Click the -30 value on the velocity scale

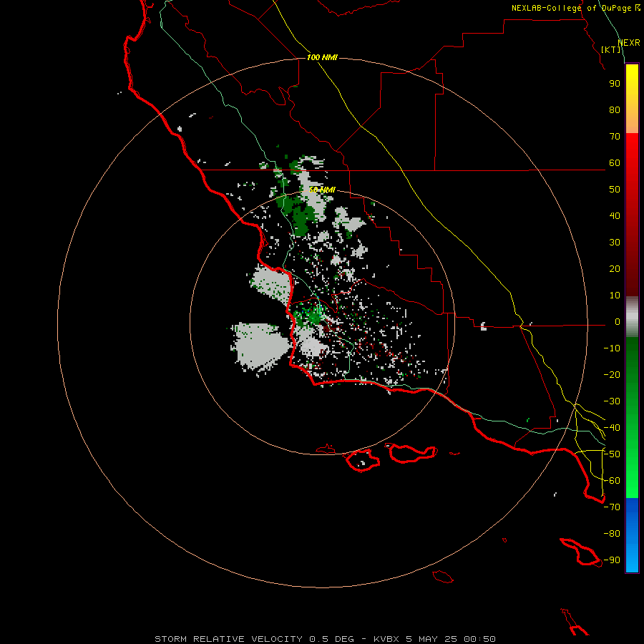[x=612, y=401]
